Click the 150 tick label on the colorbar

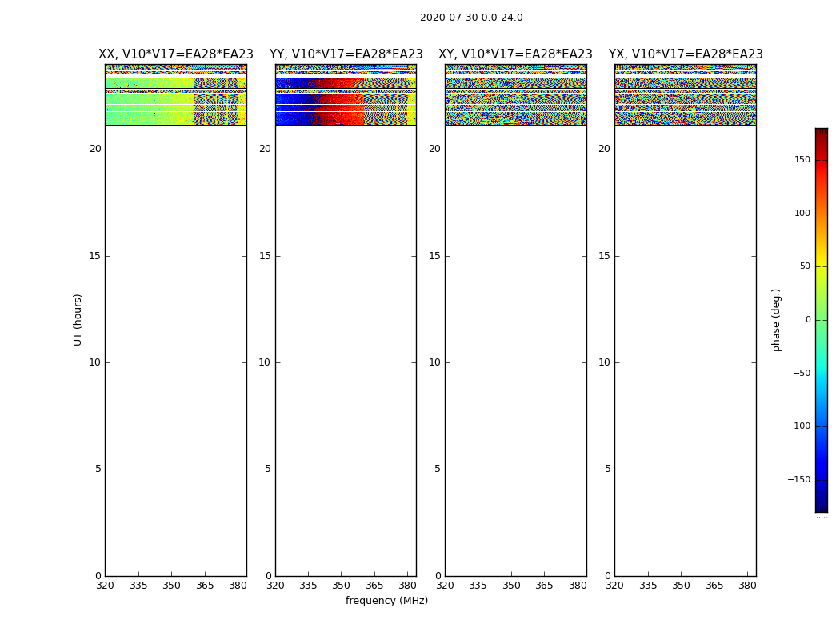pyautogui.click(x=802, y=160)
